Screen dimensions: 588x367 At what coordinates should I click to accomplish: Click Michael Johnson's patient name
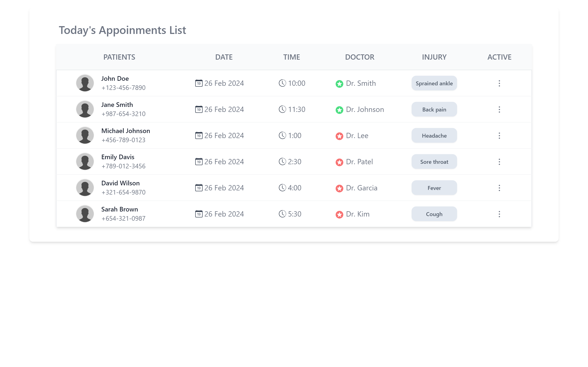[126, 131]
